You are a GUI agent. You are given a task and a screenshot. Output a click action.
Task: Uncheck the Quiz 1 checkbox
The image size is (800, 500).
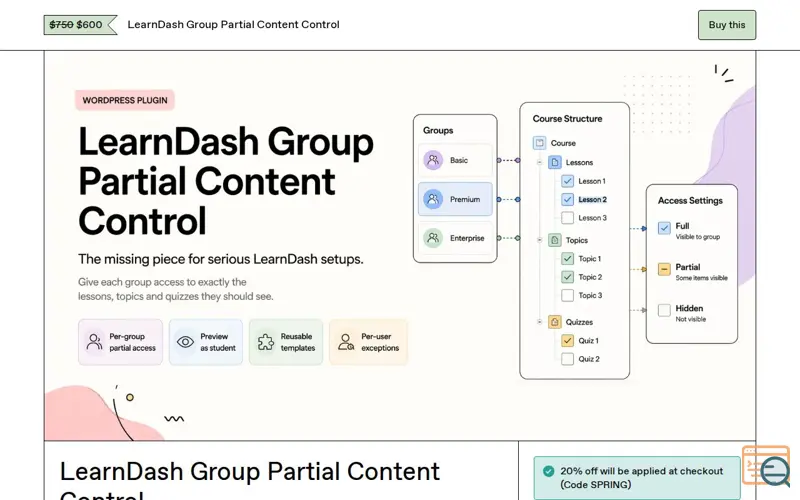[x=567, y=340]
